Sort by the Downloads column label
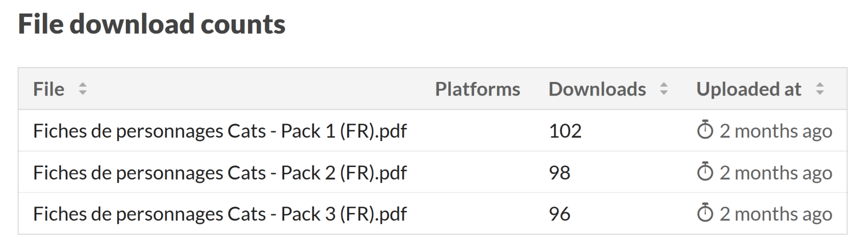868x250 pixels. [x=597, y=89]
